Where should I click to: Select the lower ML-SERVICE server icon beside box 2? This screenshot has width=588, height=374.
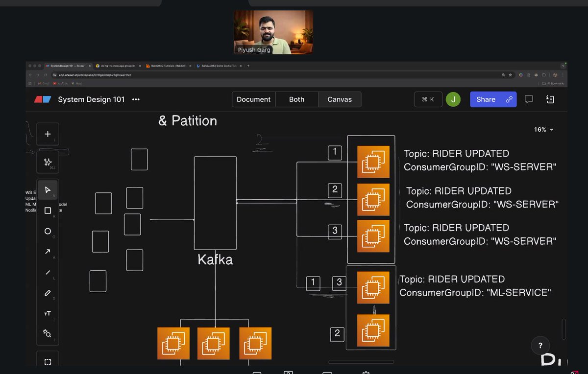click(373, 330)
